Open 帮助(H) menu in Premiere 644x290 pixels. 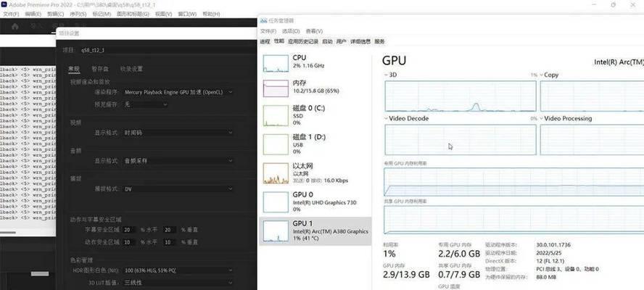[x=211, y=14]
